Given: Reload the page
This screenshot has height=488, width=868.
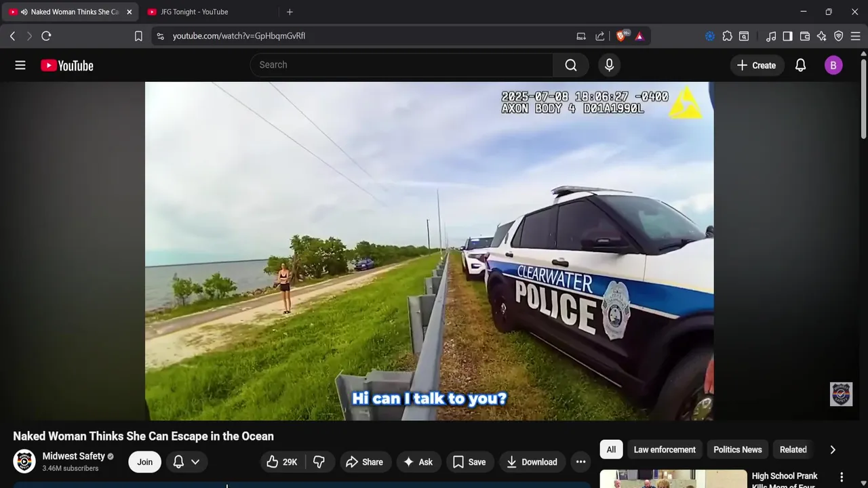Looking at the screenshot, I should click(x=46, y=36).
